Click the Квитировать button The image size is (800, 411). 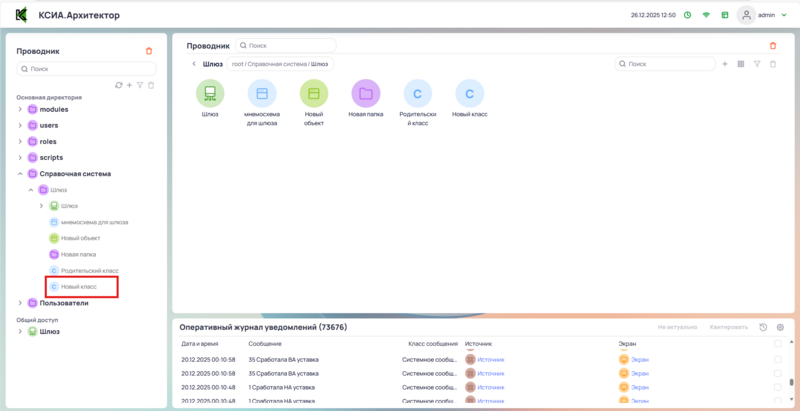pos(728,327)
